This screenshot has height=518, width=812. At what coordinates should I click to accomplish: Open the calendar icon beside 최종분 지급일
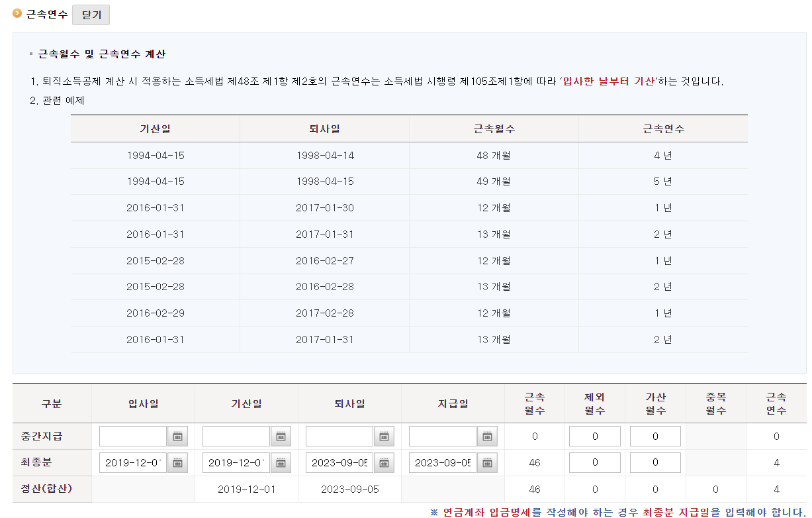[x=488, y=462]
